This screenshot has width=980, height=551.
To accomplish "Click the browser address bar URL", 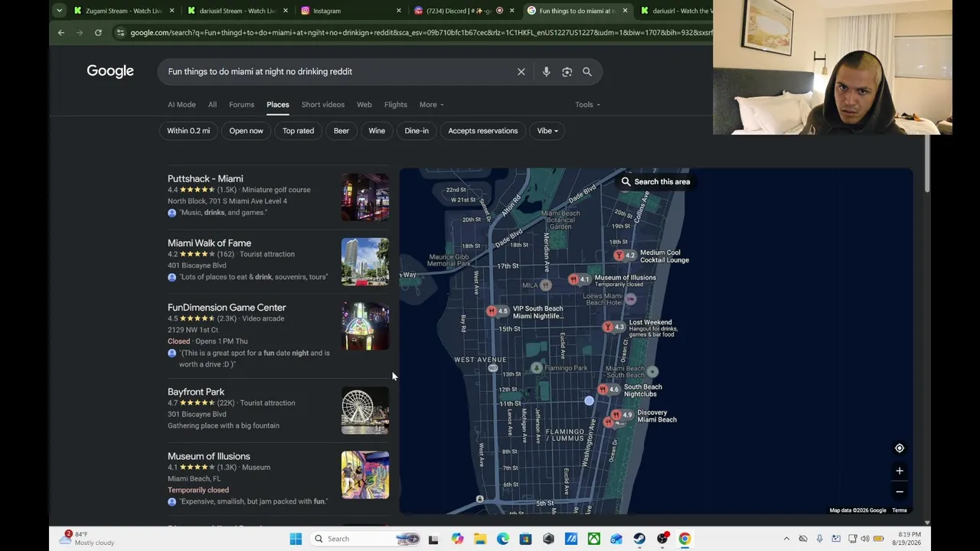I will pos(420,33).
